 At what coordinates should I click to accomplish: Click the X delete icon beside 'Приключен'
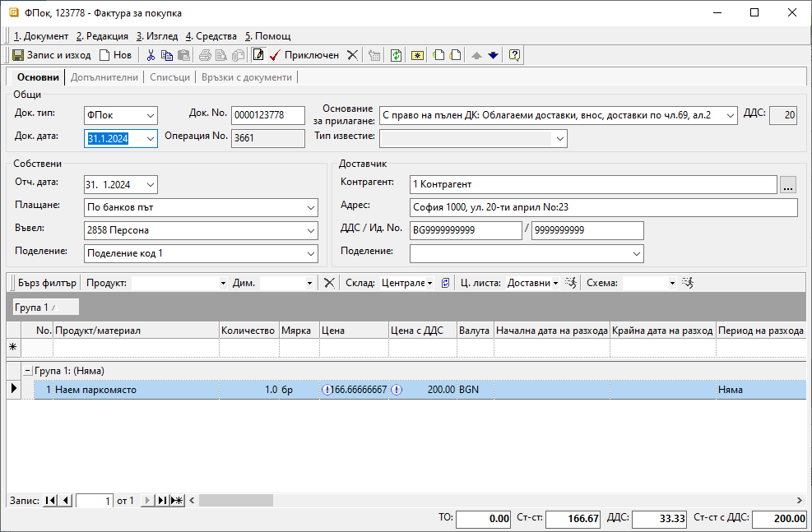352,55
